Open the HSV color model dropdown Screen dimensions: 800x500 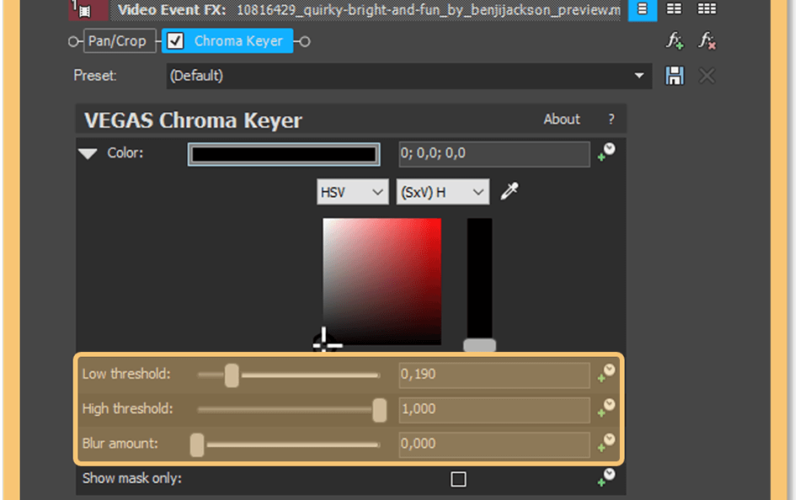coord(353,192)
